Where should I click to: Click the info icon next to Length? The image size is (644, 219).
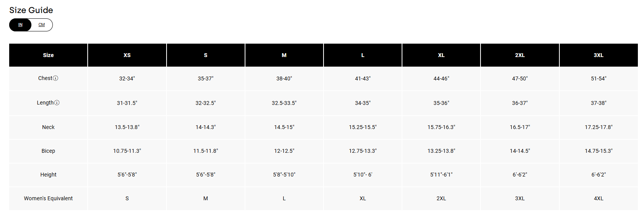point(57,103)
